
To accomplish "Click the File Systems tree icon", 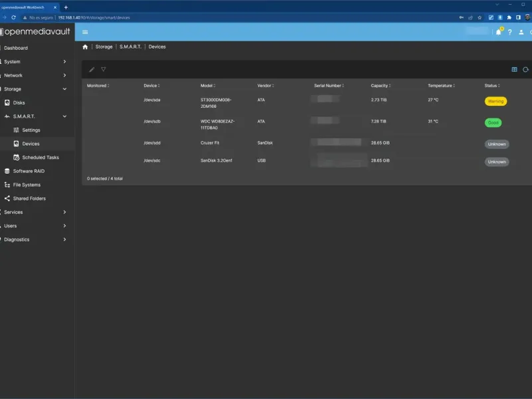I will pos(7,185).
